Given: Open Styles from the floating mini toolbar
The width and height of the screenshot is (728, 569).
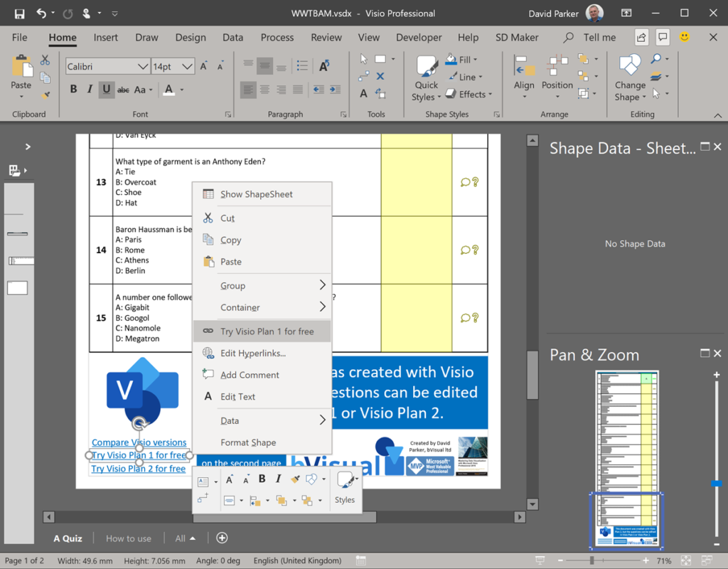Looking at the screenshot, I should click(346, 489).
